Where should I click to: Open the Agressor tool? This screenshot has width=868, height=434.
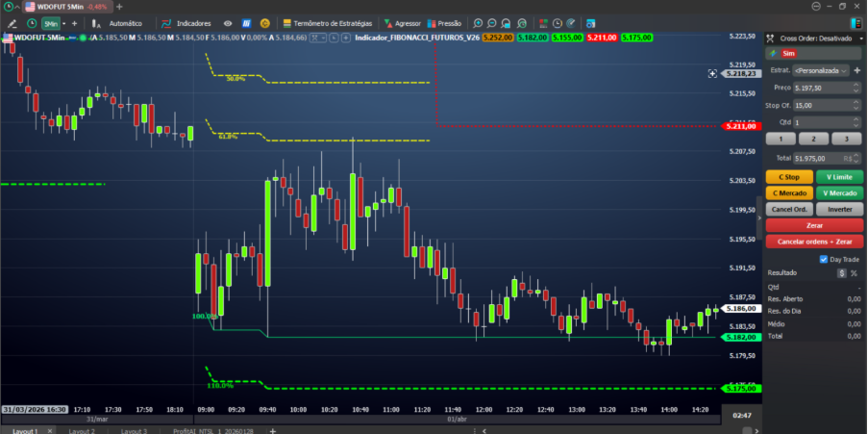coord(403,24)
